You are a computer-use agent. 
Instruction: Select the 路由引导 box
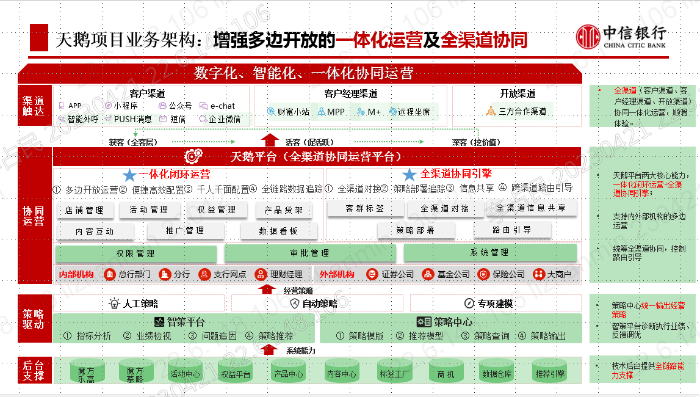[512, 230]
